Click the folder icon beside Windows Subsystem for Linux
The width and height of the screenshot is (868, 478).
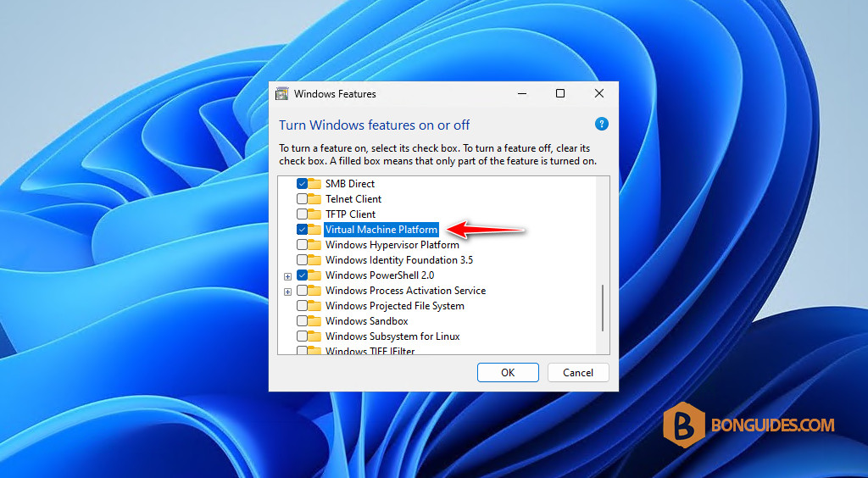[x=314, y=336]
